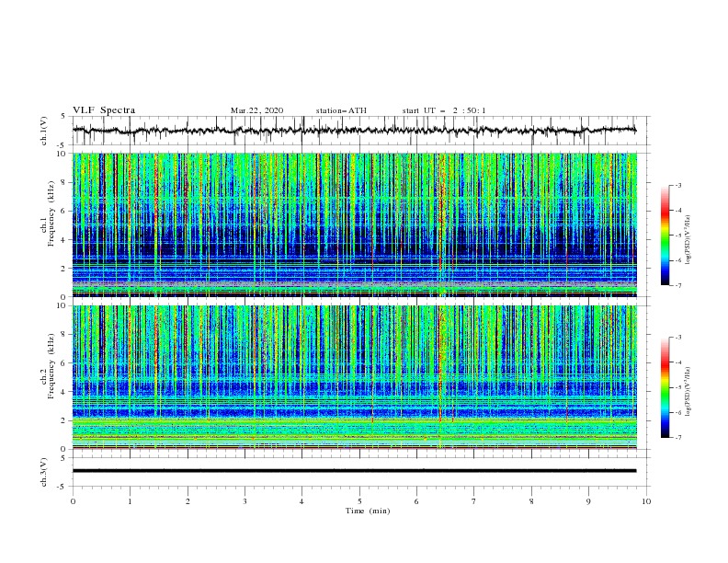This screenshot has width=728, height=563.
Task: Click the ch.1 frequency axis "8" tick label
Action: click(65, 182)
